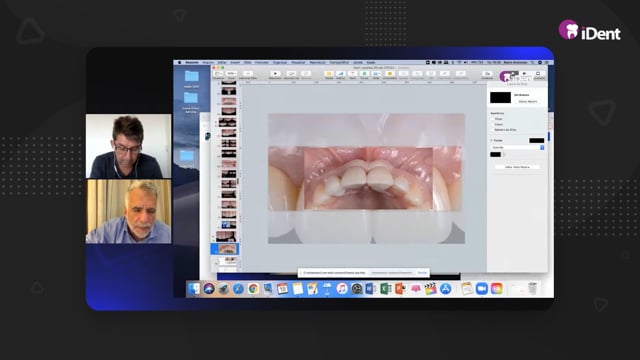Open Zoom from the macOS dock
The image size is (640, 360).
pos(482,289)
